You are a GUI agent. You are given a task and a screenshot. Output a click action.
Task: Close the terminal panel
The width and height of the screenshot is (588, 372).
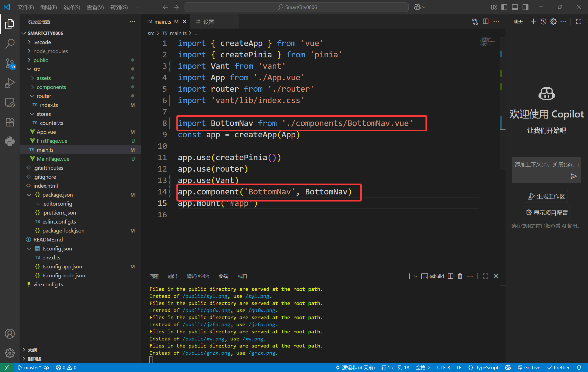496,276
